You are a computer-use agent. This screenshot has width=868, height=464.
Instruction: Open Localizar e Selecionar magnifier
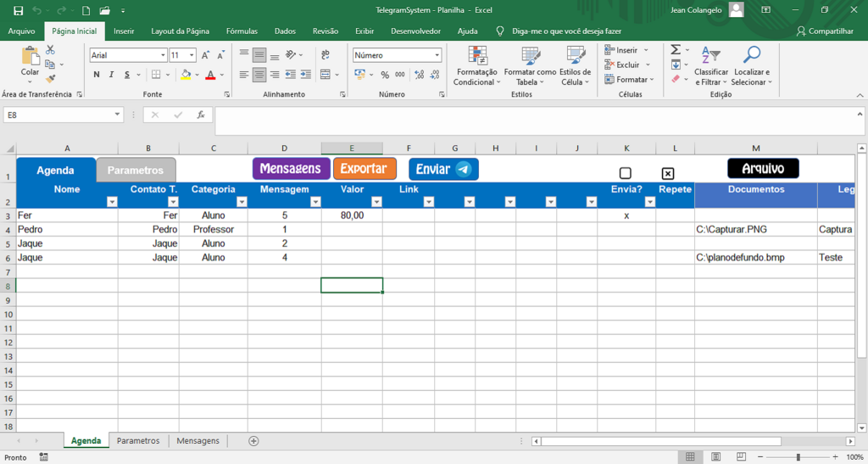coord(751,66)
